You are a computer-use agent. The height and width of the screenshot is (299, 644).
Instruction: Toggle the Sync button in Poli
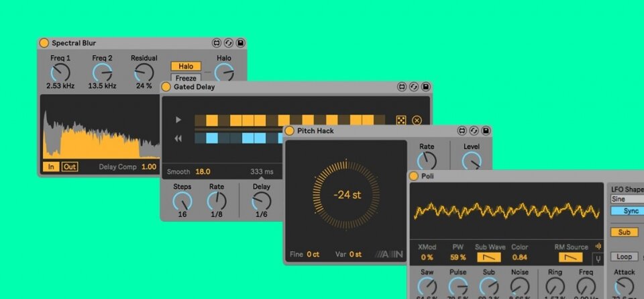tap(627, 210)
